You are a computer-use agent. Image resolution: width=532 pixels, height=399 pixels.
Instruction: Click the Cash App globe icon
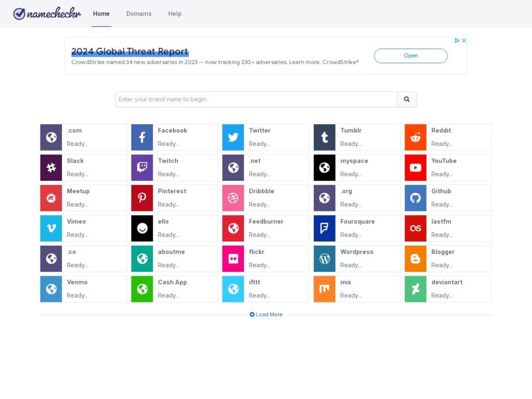tap(142, 289)
